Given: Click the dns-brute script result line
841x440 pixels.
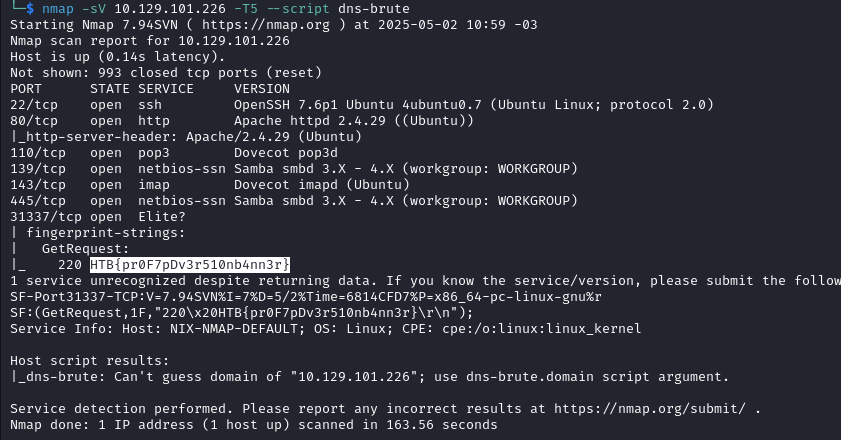Looking at the screenshot, I should coord(370,377).
